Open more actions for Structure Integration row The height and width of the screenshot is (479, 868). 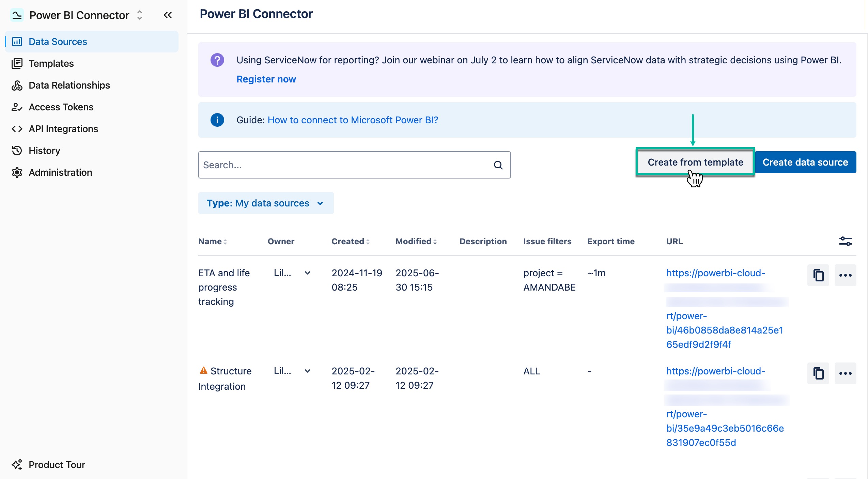846,373
